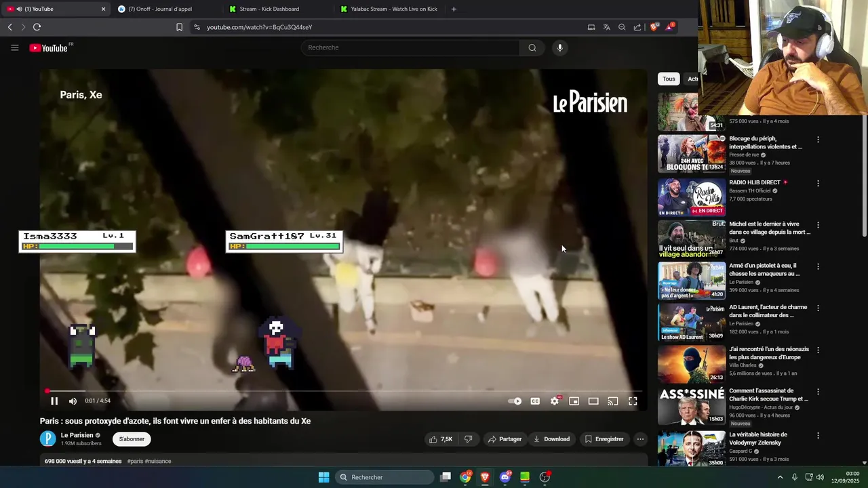Bookmark this page in the address bar

tap(179, 27)
